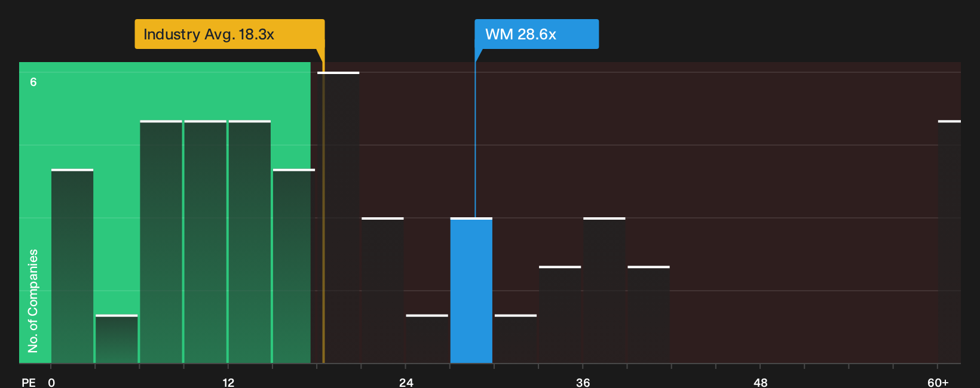Click the tallest bar at PE 18-21
The image size is (980, 388).
coord(338,217)
